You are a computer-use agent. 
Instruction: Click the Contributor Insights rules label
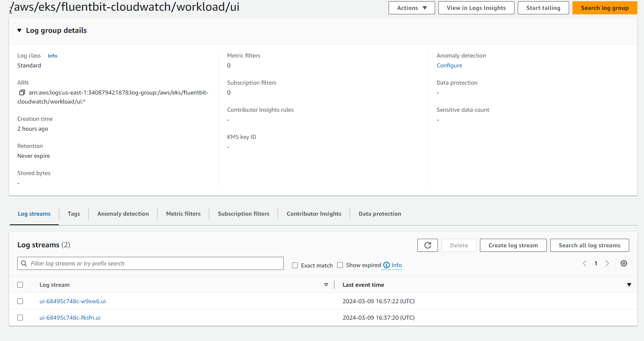[260, 110]
